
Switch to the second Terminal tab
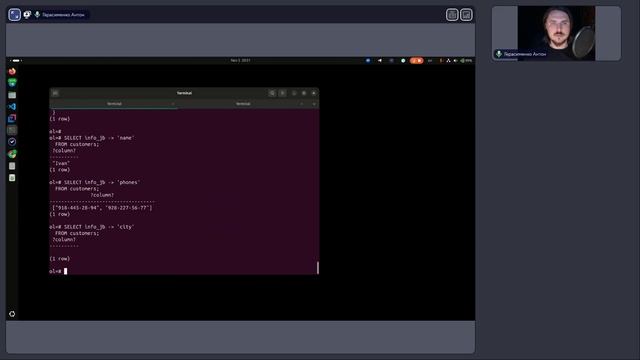pyautogui.click(x=243, y=104)
